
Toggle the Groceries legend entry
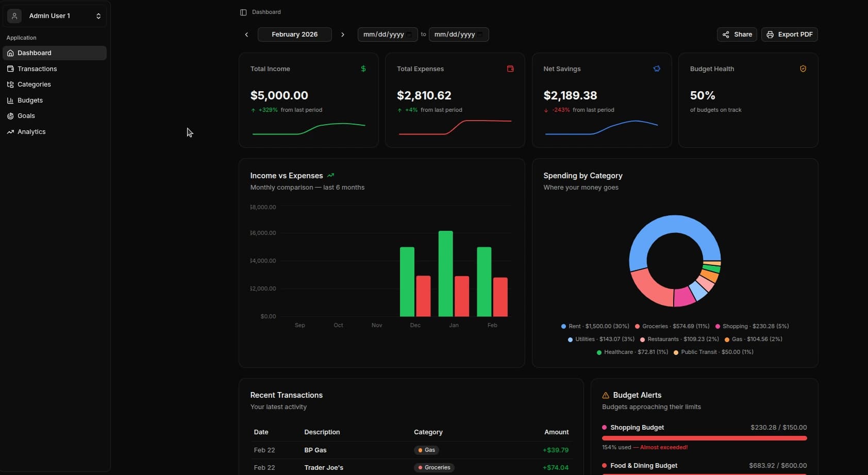672,326
